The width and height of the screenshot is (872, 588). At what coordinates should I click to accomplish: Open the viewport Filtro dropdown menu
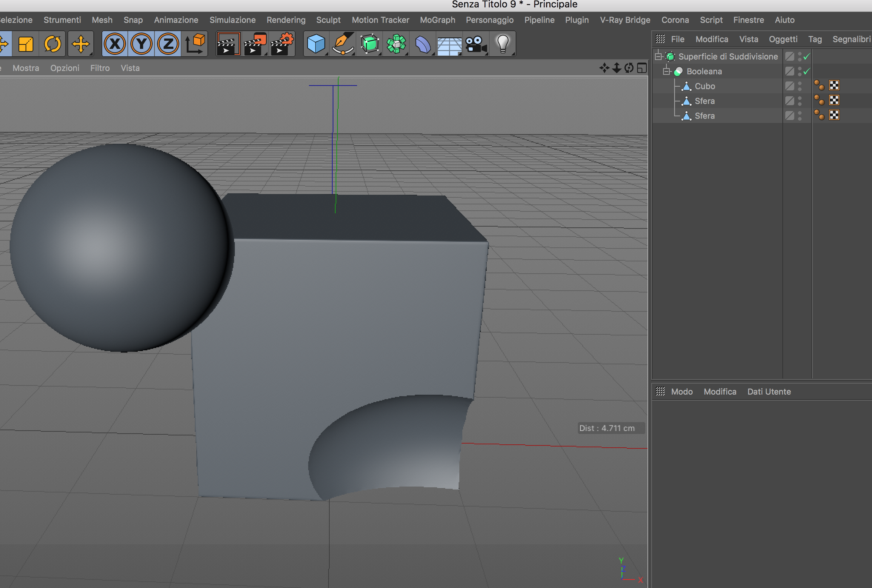100,68
